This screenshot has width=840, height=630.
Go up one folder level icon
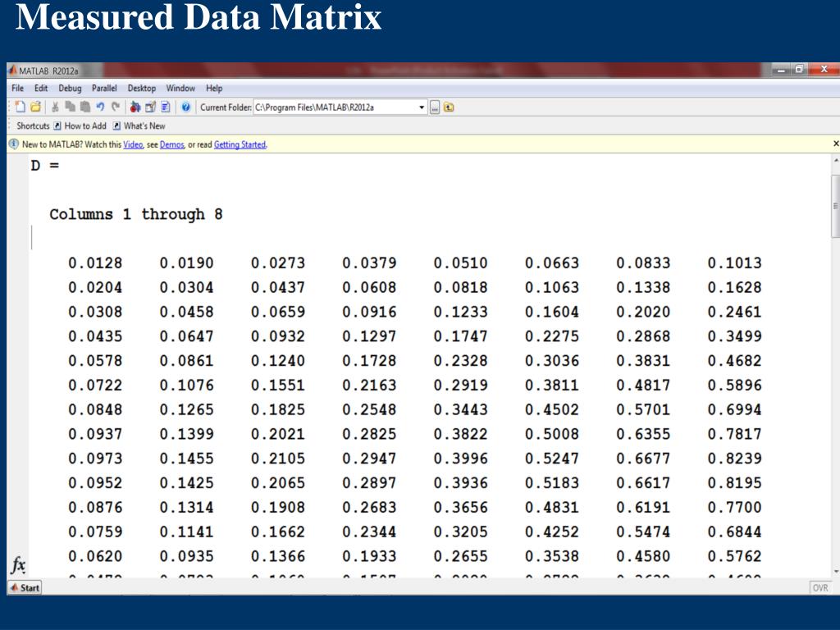click(x=449, y=107)
